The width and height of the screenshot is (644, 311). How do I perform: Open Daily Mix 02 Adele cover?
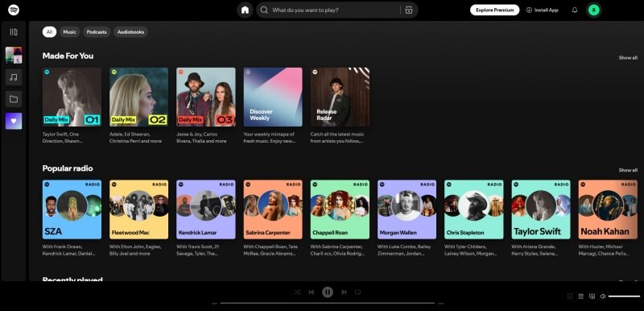[x=138, y=97]
